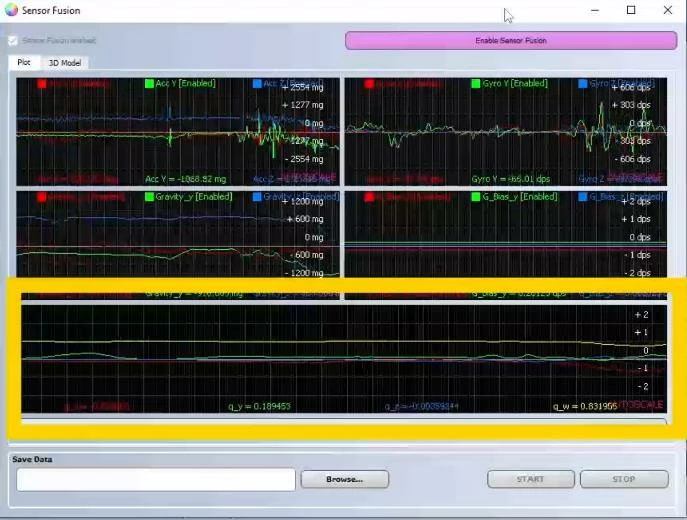The height and width of the screenshot is (520, 687).
Task: Toggle the blue G_Bias_z legend swatch
Action: point(583,197)
